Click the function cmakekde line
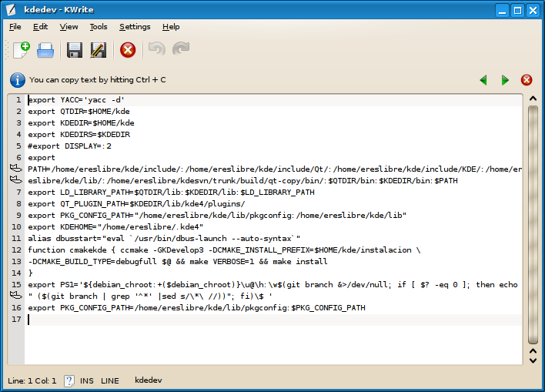The width and height of the screenshot is (545, 392). pyautogui.click(x=224, y=250)
